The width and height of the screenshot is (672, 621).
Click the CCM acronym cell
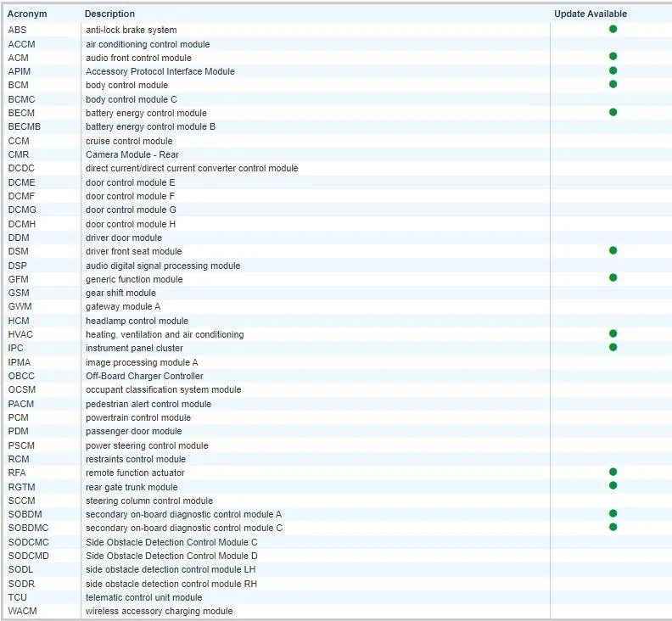click(19, 141)
